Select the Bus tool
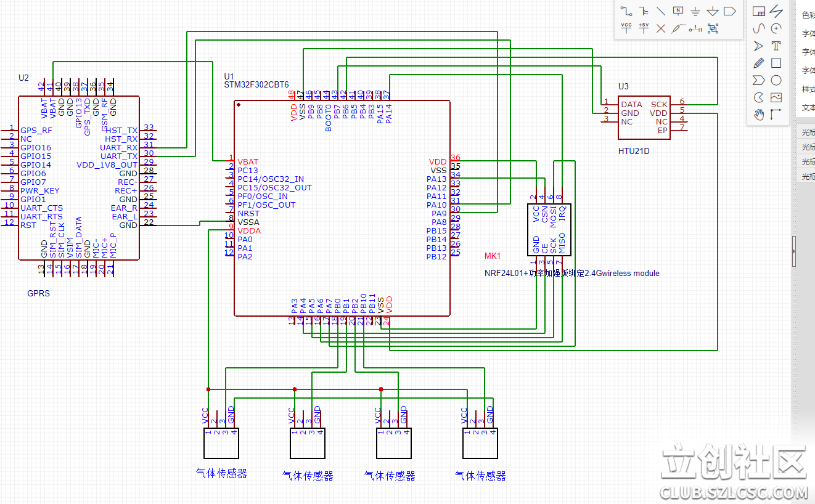815x504 pixels. point(644,11)
